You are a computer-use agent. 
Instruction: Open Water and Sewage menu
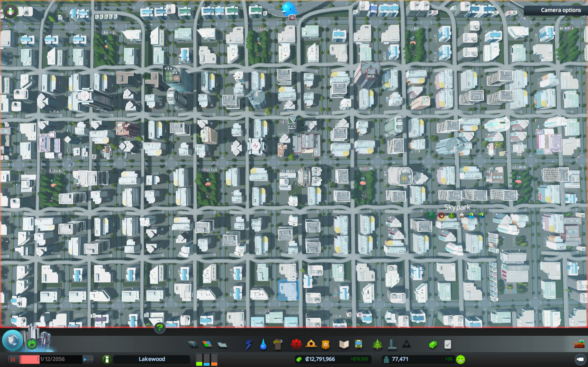(x=263, y=345)
